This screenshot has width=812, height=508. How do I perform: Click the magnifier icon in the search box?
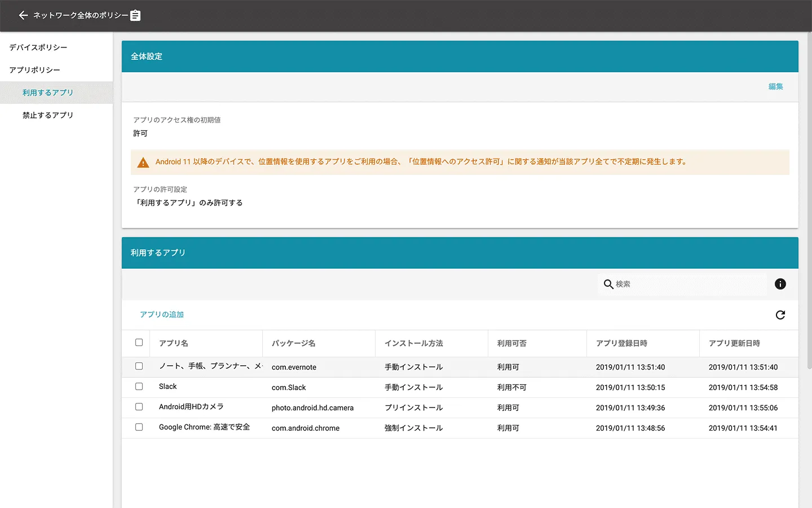point(608,284)
